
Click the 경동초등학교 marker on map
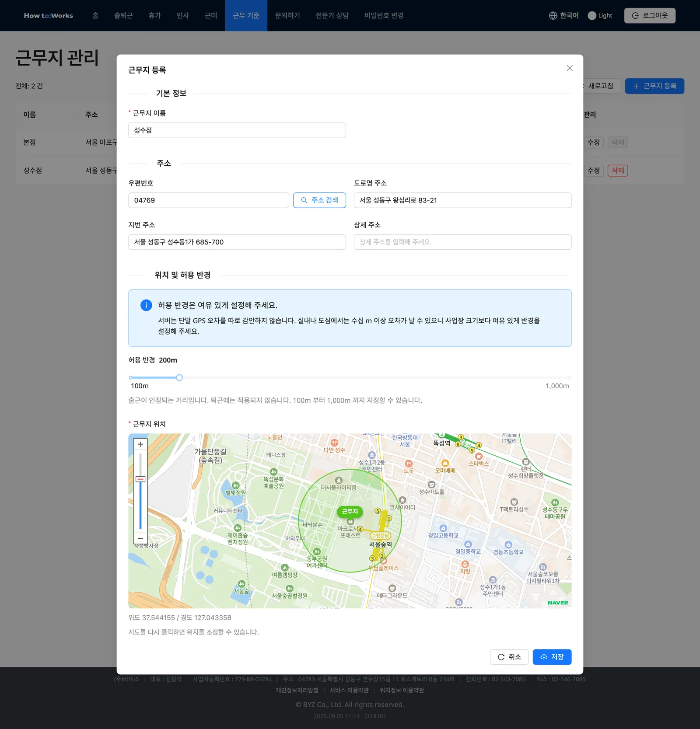point(508,545)
